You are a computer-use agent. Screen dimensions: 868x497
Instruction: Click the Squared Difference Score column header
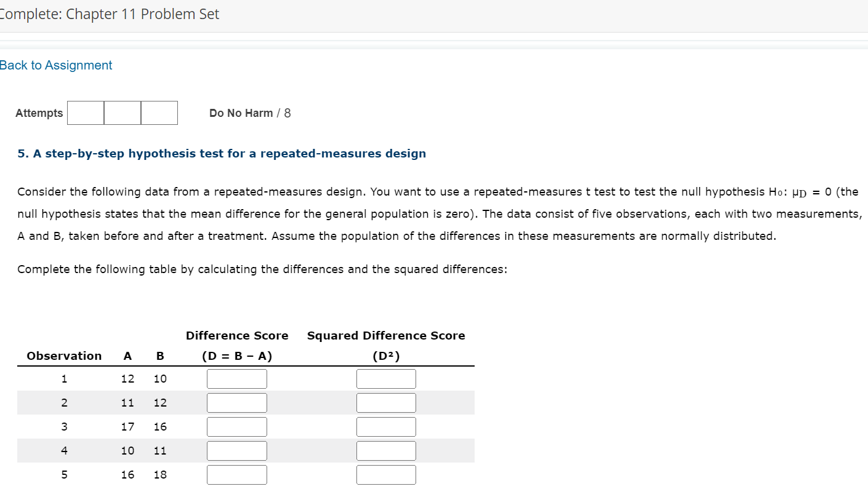[386, 335]
